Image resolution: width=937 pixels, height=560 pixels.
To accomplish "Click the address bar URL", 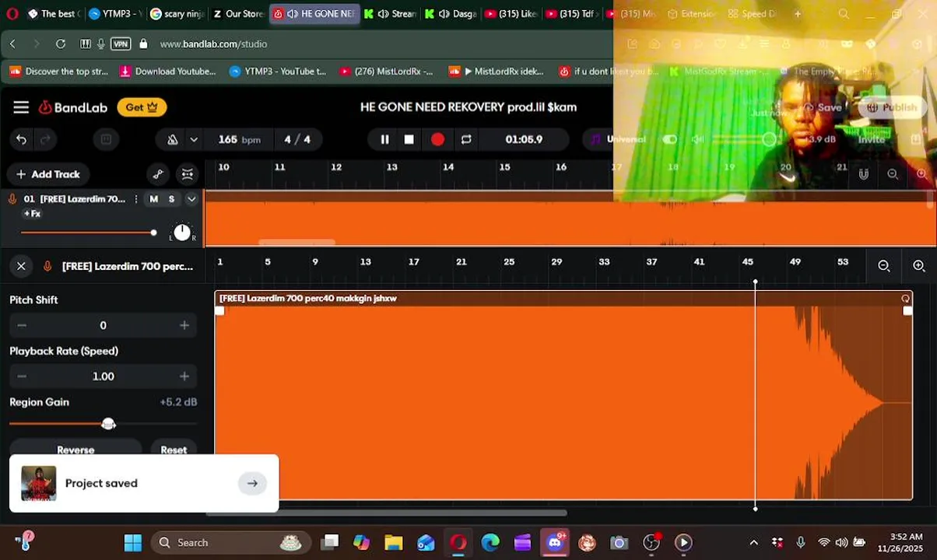I will pos(213,44).
